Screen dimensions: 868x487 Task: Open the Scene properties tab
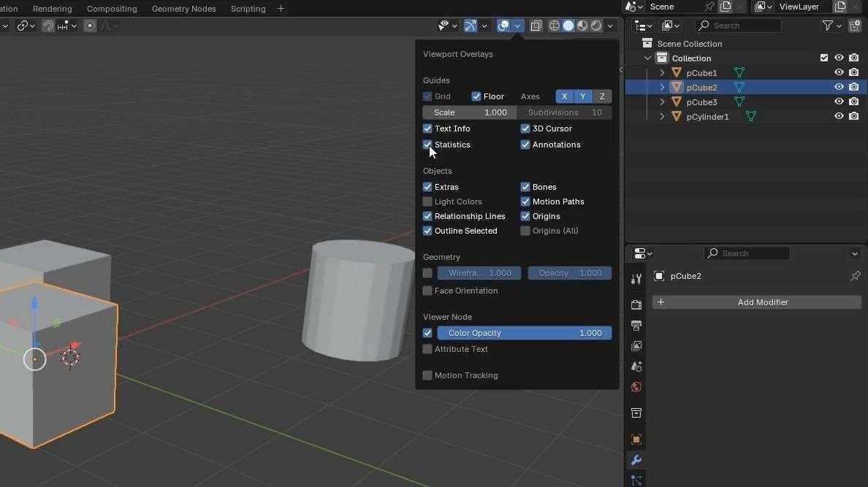[x=636, y=367]
